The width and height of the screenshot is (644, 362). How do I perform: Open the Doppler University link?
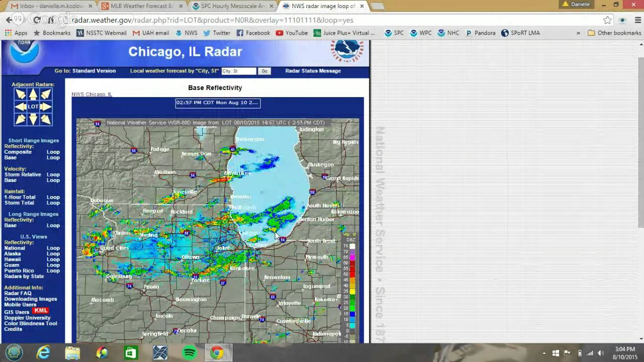[28, 318]
